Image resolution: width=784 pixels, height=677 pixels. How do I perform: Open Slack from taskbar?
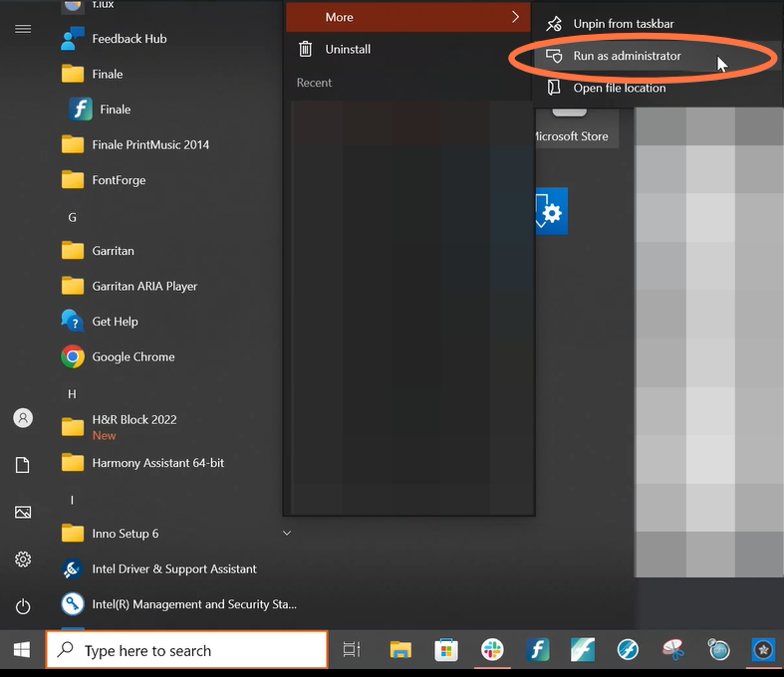pyautogui.click(x=492, y=650)
